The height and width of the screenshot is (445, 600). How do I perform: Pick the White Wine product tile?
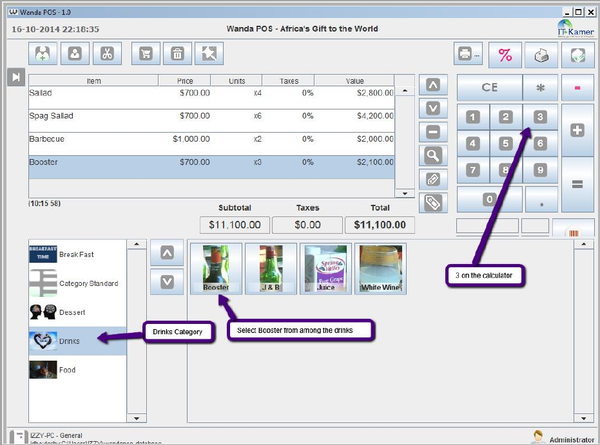(382, 268)
